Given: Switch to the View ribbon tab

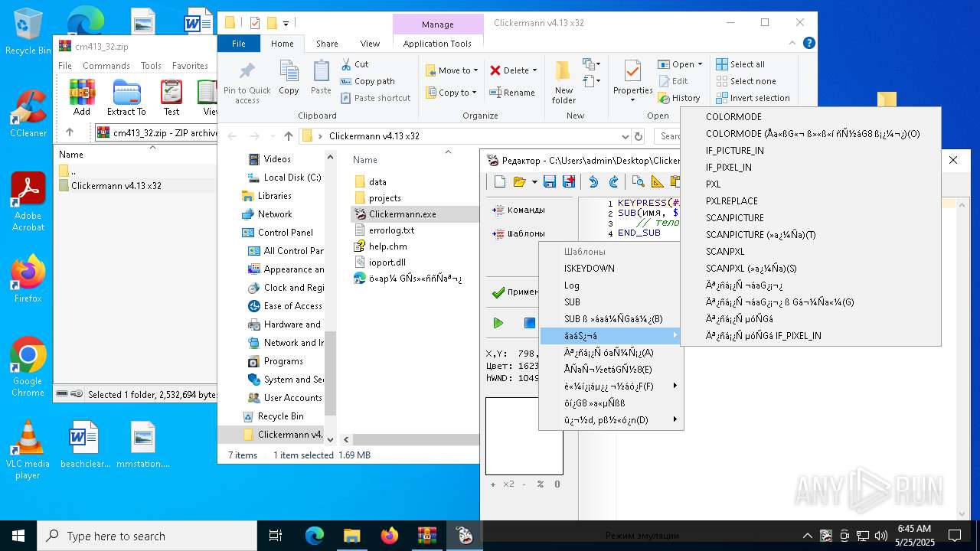Looking at the screenshot, I should [x=370, y=44].
